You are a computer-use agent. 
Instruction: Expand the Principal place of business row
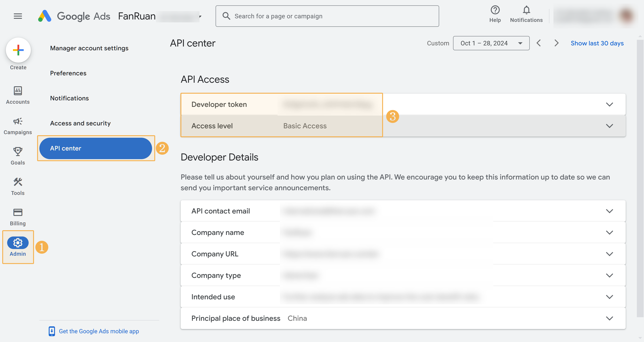609,319
